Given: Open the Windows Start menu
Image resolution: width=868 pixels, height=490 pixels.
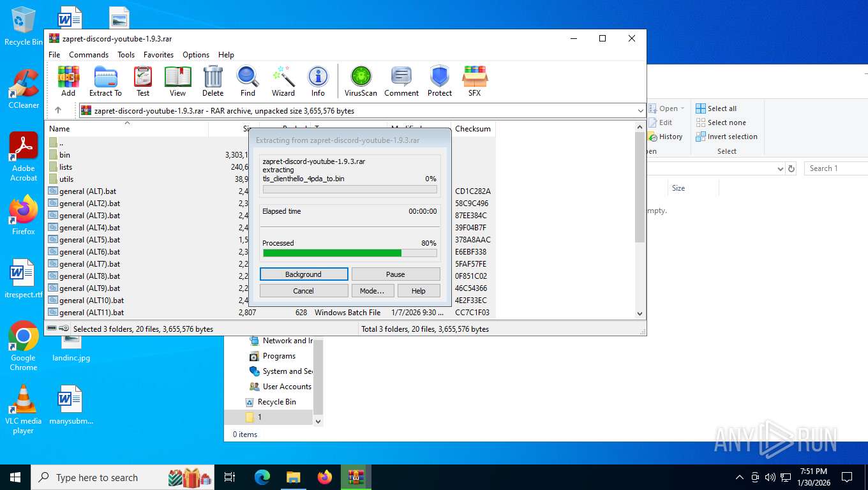Looking at the screenshot, I should (15, 477).
